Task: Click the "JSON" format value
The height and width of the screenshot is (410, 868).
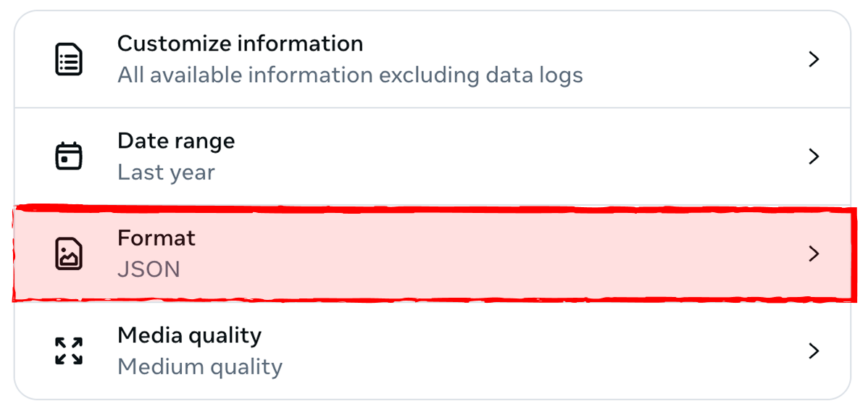Action: 149,269
